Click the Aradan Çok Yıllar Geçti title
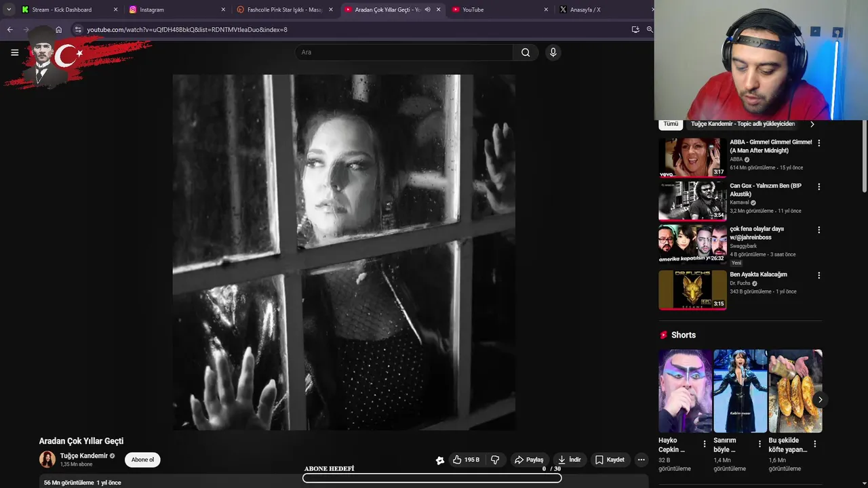Screen dimensions: 868x488 point(81,441)
